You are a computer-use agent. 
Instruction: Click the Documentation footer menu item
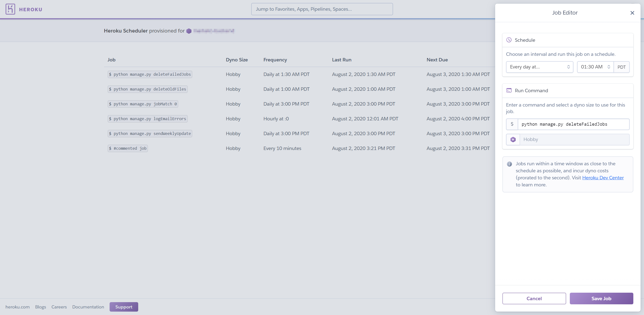88,306
